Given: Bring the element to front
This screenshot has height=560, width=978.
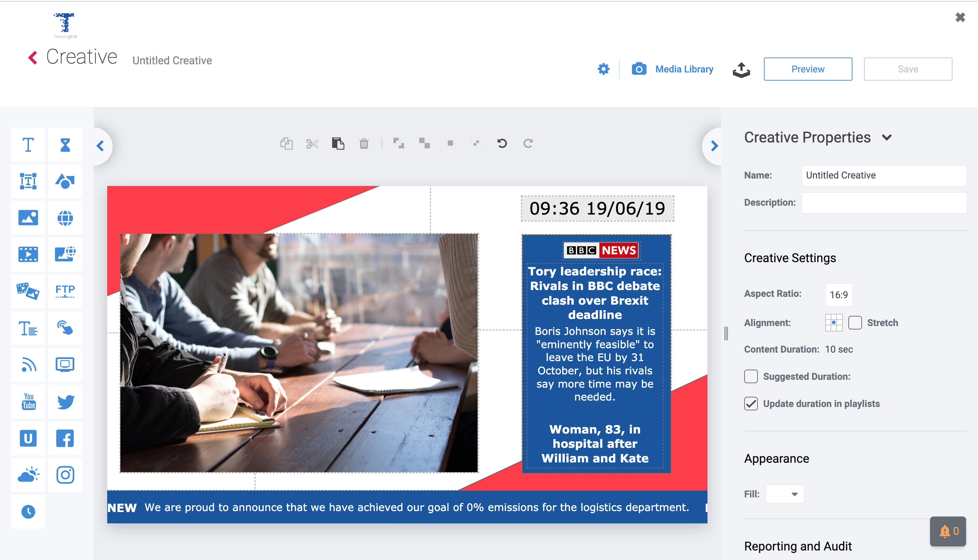Looking at the screenshot, I should pos(450,143).
